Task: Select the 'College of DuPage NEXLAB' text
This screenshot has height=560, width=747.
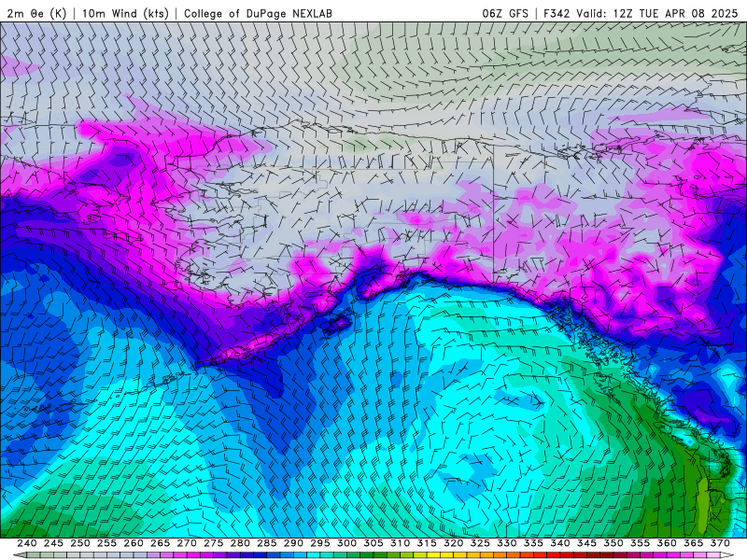Action: [258, 14]
